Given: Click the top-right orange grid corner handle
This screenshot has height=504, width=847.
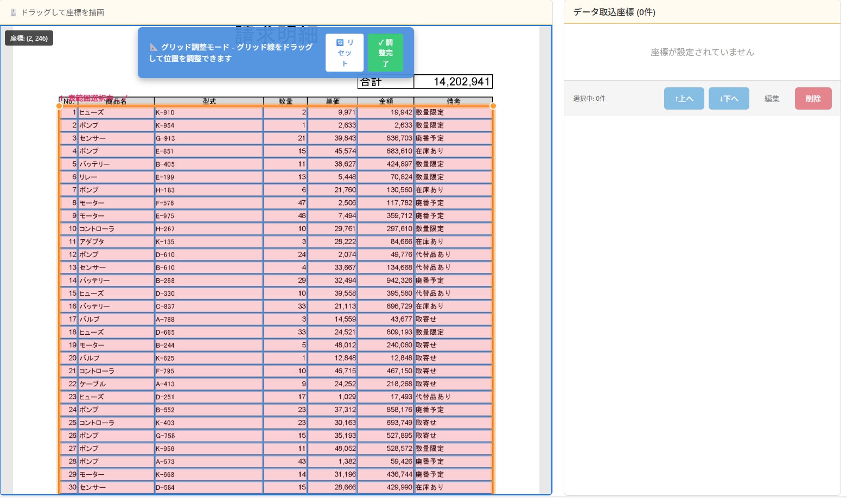Looking at the screenshot, I should coord(493,106).
